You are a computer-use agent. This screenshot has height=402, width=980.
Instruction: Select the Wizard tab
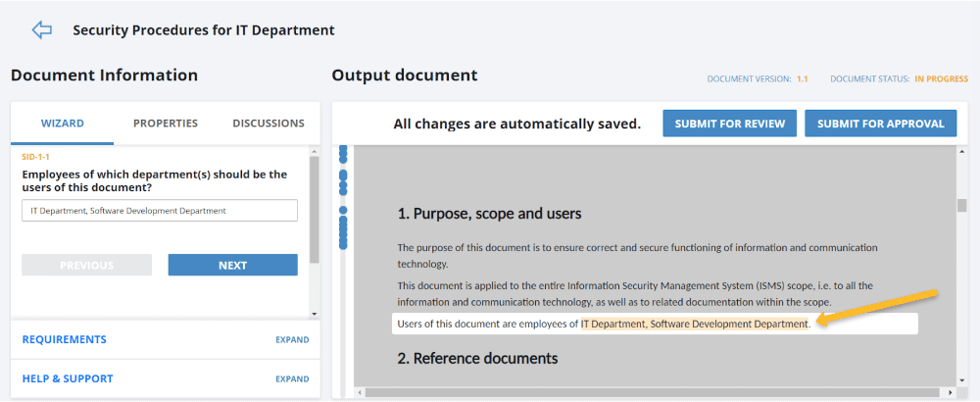[63, 124]
